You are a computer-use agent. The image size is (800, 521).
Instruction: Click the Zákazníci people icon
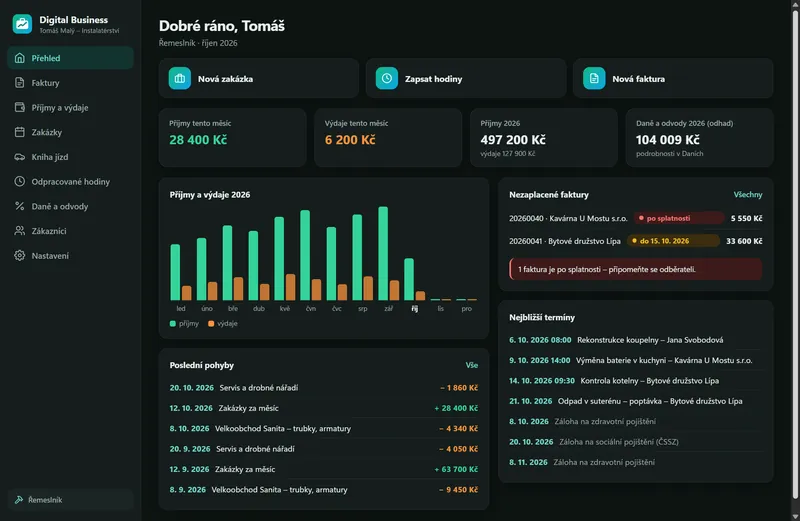tap(19, 231)
